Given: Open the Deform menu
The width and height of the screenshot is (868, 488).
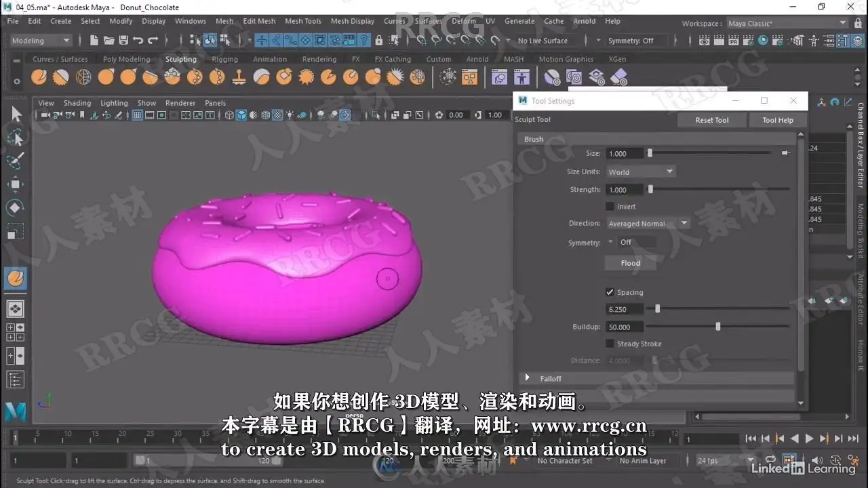Looking at the screenshot, I should (x=464, y=21).
